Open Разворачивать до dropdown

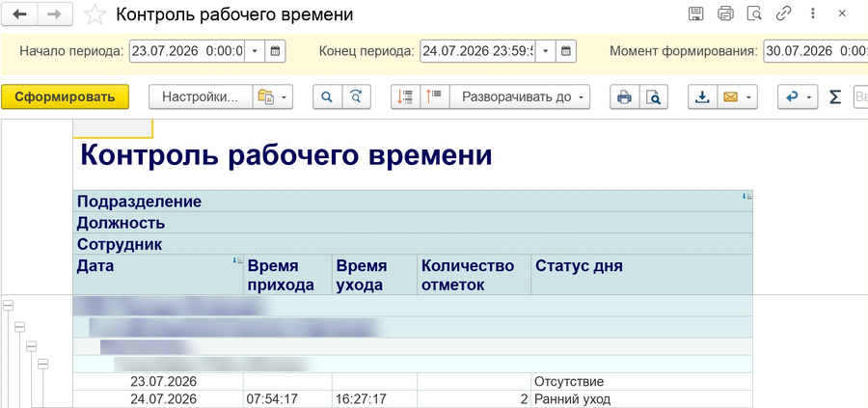(520, 96)
